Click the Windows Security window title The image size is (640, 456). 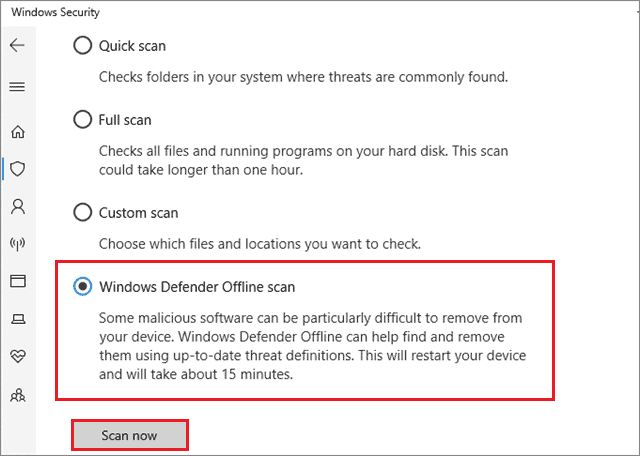tap(57, 13)
